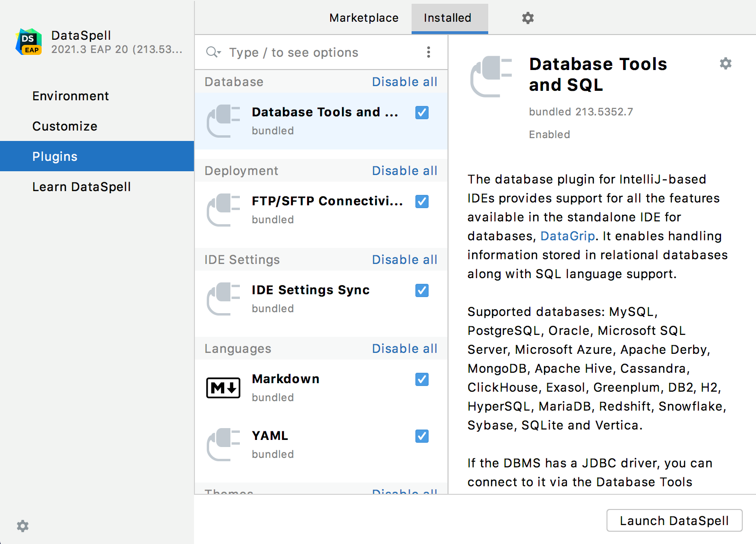This screenshot has height=544, width=756.
Task: Click the FTP/SFTP Connectivity plugin icon
Action: (x=223, y=210)
